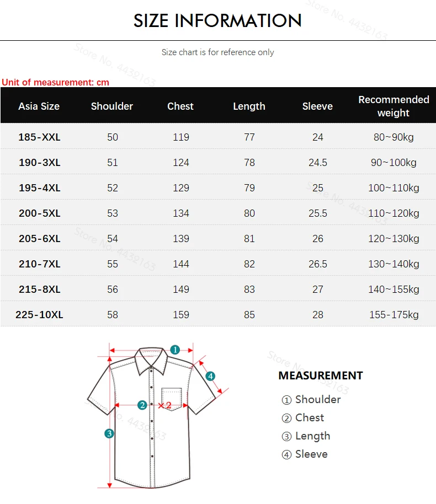Click the red ×2 mark on shirt
The image size is (436, 504).
165,405
